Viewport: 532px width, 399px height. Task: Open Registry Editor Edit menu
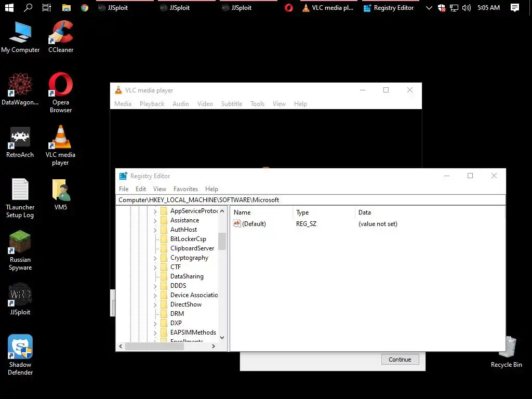140,189
